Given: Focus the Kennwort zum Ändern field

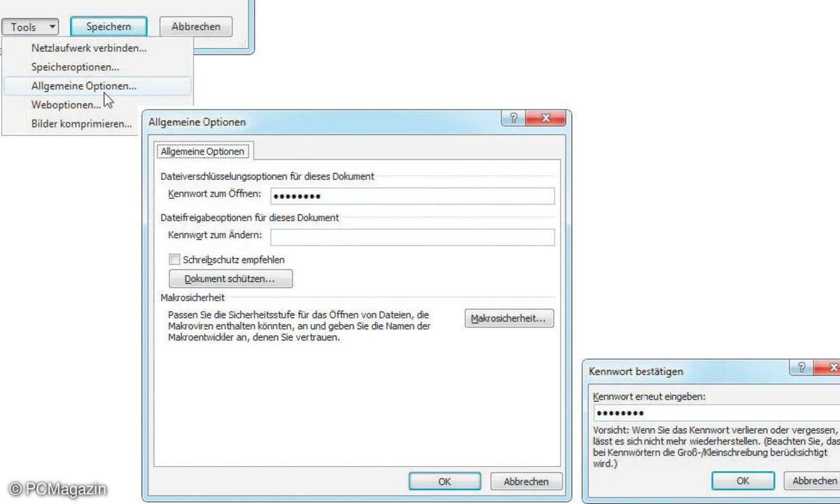Looking at the screenshot, I should coord(412,237).
